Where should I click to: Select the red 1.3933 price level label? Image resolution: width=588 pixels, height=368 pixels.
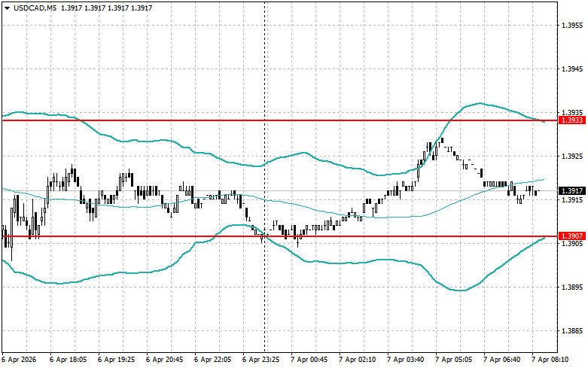(572, 120)
